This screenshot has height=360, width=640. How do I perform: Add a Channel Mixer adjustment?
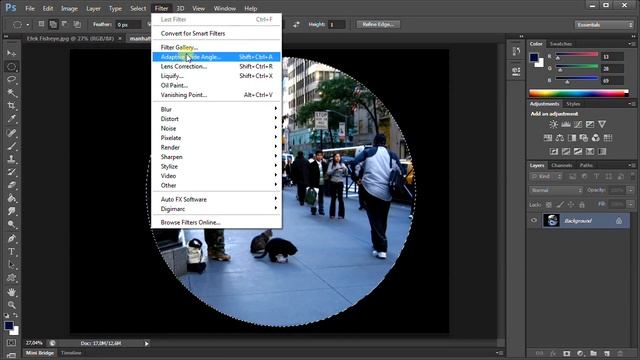coord(596,138)
